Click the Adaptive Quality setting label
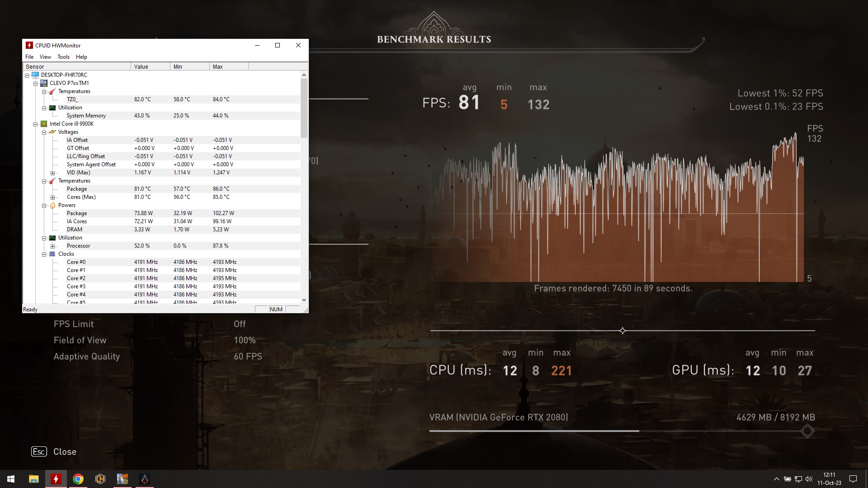This screenshot has height=488, width=868. 87,357
